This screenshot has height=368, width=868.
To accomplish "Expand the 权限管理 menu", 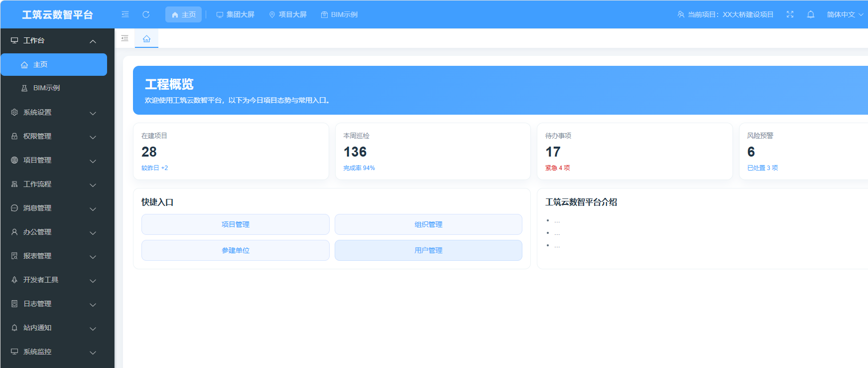I will coord(93,137).
